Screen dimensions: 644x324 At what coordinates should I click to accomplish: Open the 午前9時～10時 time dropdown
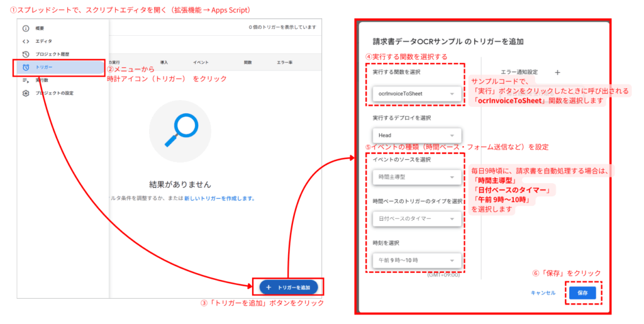coord(416,260)
